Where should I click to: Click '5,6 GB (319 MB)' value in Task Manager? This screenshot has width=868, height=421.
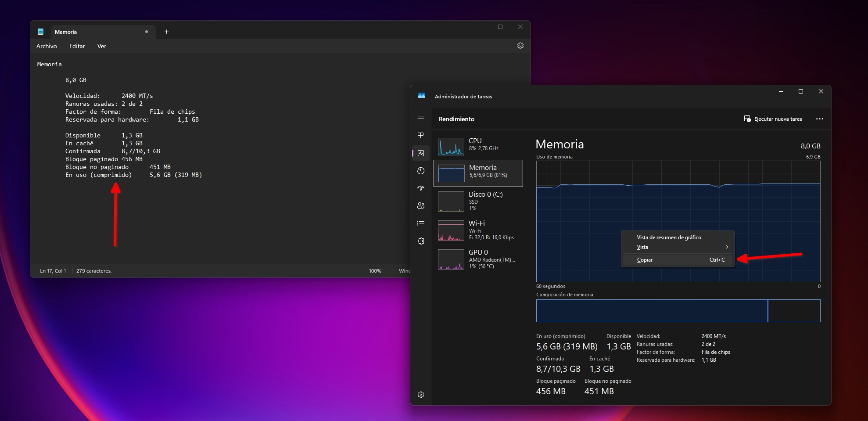tap(567, 346)
